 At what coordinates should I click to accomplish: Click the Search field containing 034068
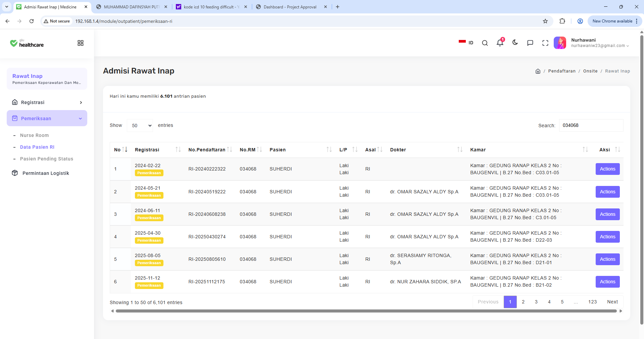click(x=591, y=125)
